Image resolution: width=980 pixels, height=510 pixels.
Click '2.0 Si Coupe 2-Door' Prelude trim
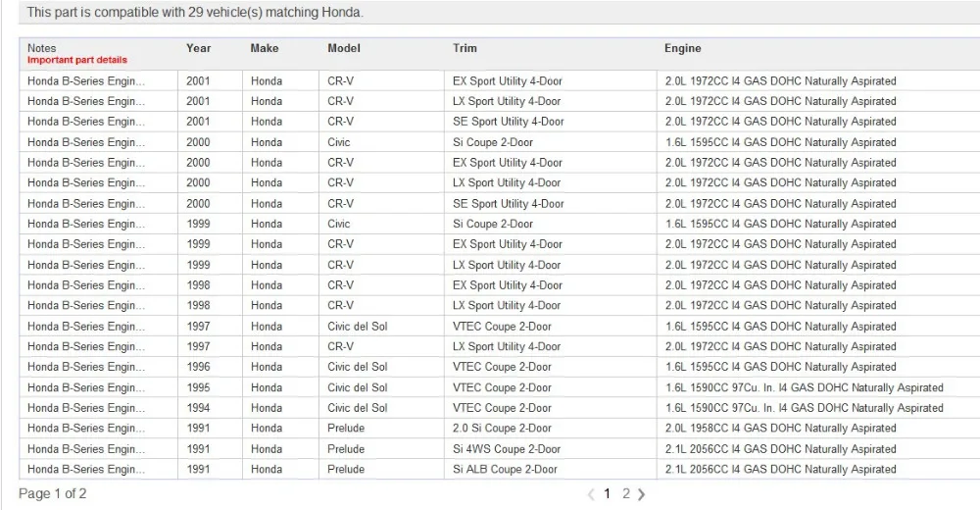(502, 428)
